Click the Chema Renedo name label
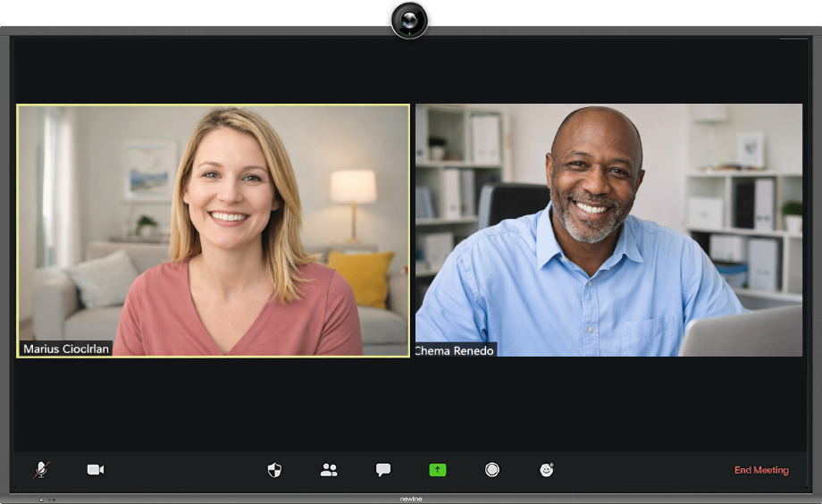The image size is (822, 504). coord(455,351)
